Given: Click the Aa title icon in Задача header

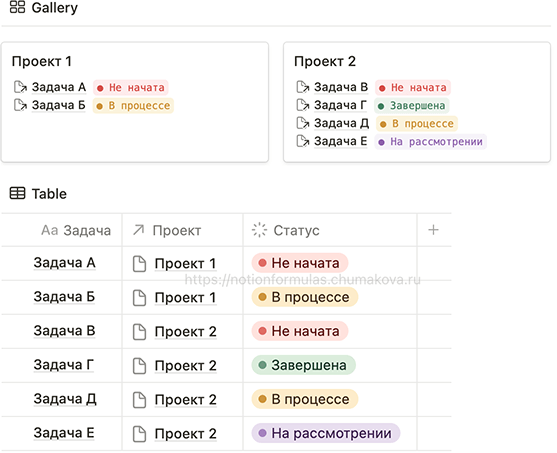Looking at the screenshot, I should click(x=49, y=230).
